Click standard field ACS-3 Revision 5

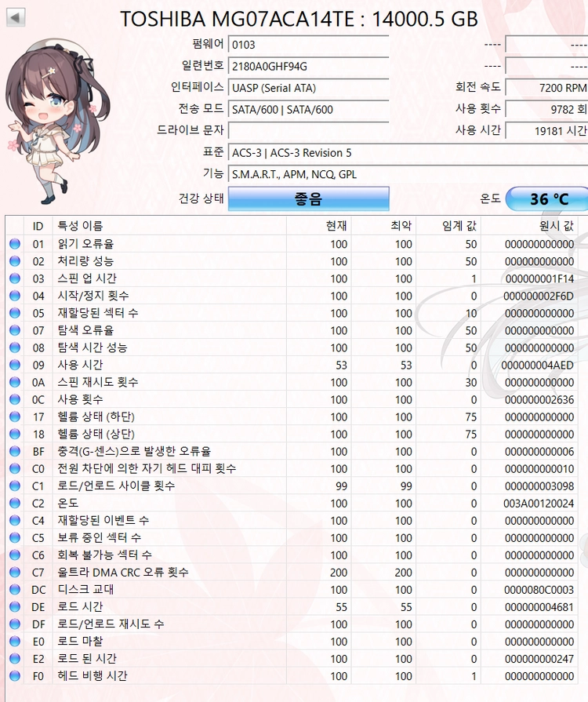tap(408, 153)
